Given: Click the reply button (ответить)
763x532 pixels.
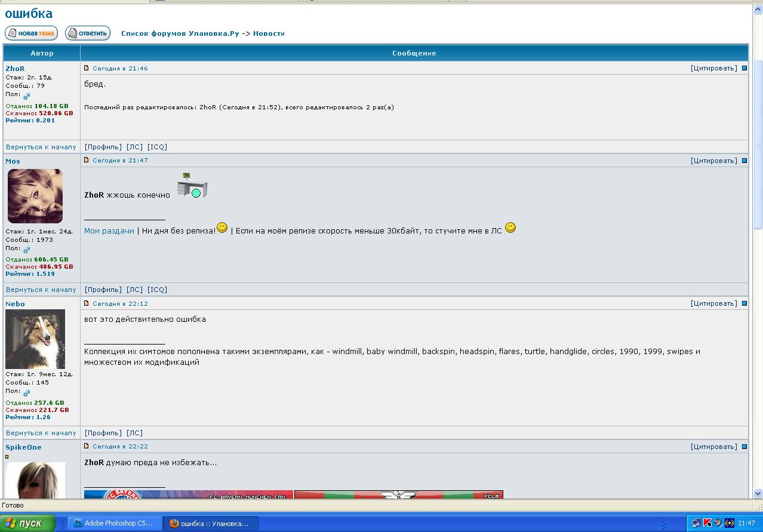Looking at the screenshot, I should point(88,33).
